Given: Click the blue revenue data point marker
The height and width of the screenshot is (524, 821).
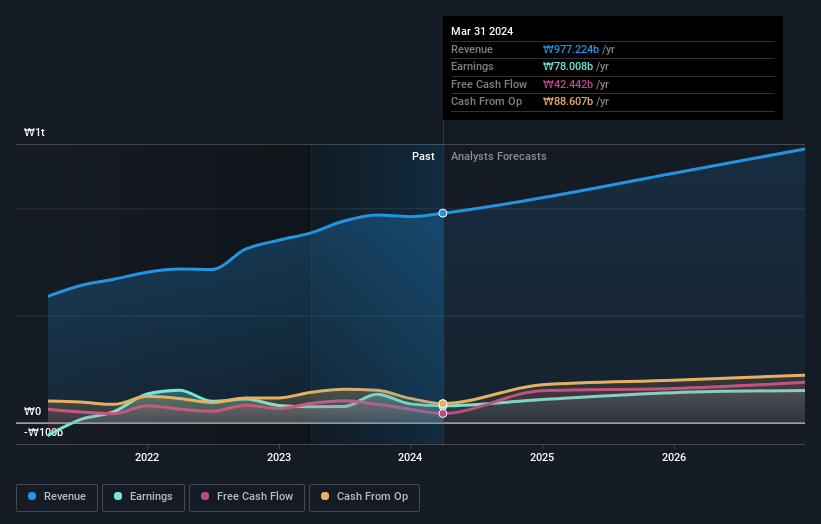Looking at the screenshot, I should (x=443, y=213).
